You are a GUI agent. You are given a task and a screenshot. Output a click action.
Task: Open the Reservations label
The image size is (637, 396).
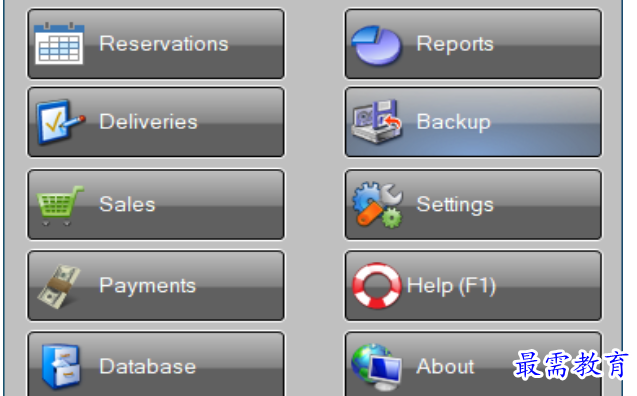pyautogui.click(x=164, y=43)
